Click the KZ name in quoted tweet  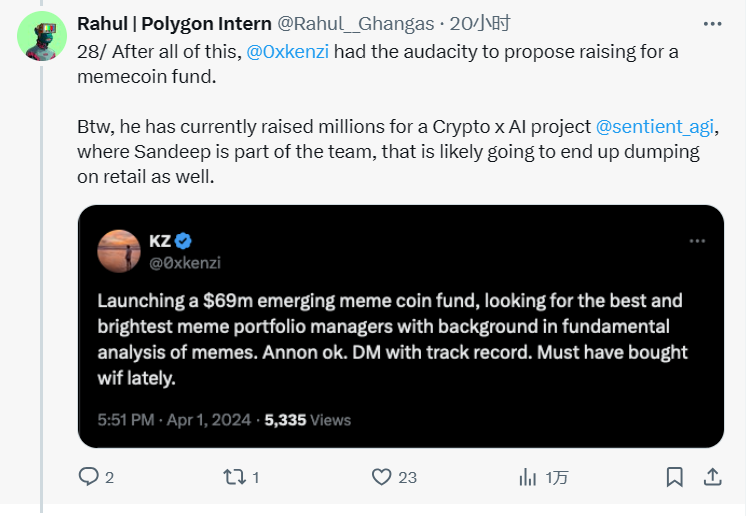[160, 241]
